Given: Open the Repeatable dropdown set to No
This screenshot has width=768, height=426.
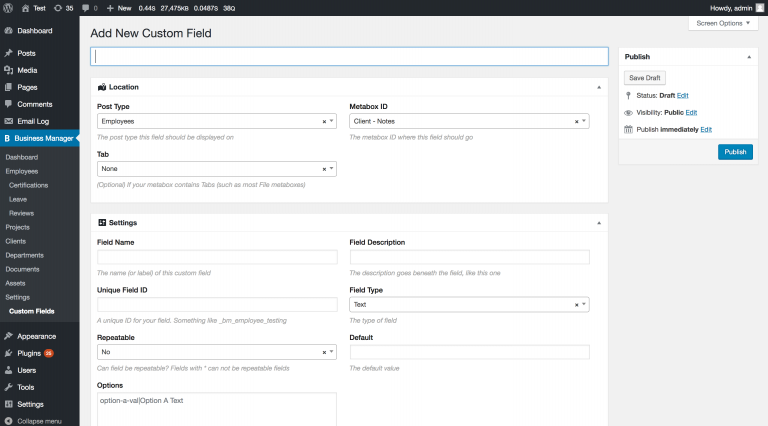Looking at the screenshot, I should (216, 352).
